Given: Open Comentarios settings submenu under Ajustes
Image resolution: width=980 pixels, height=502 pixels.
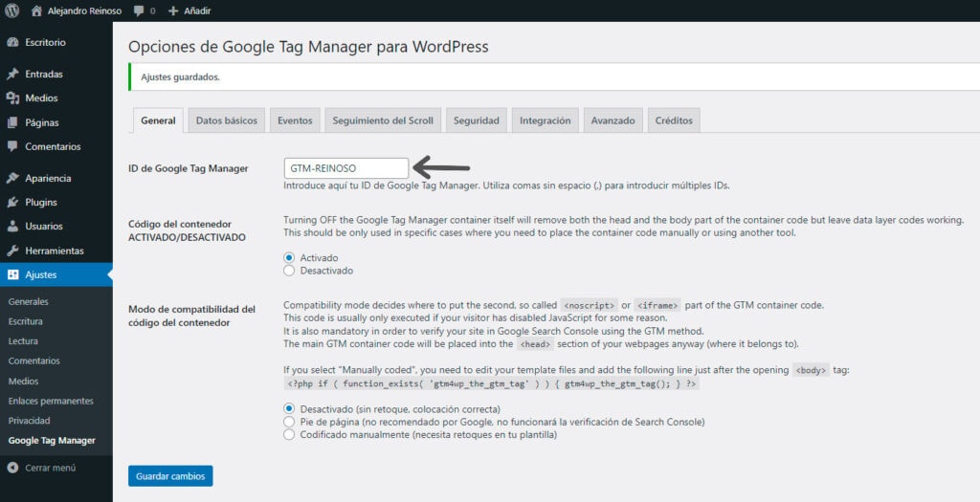Looking at the screenshot, I should point(34,360).
